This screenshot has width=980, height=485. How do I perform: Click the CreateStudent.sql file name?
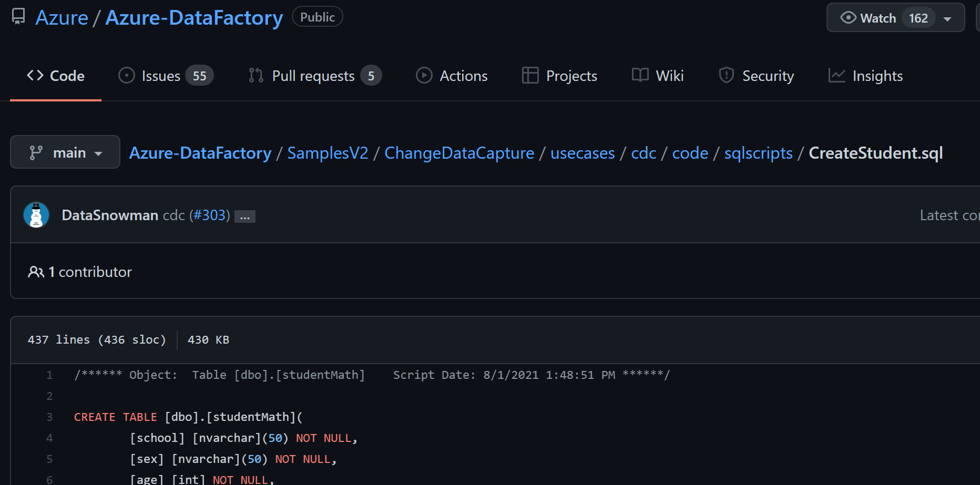[875, 153]
